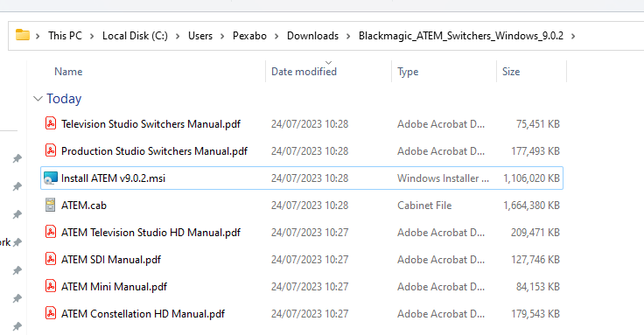
Task: Click the Adobe Acrobat type cell of ATEM SDI Manual.pdf
Action: pos(441,260)
